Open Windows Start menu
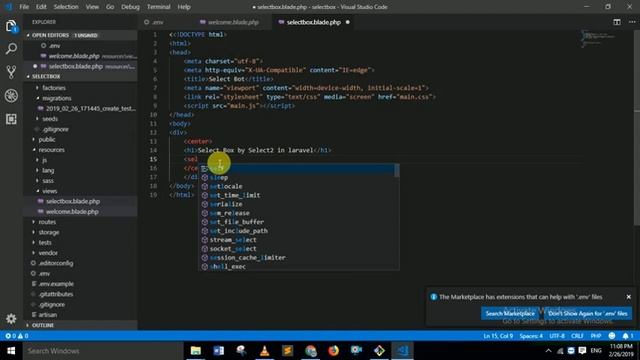 coord(11,351)
